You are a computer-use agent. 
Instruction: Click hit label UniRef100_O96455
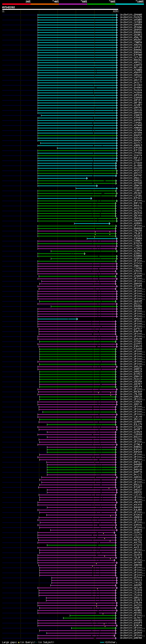tap(131, 221)
